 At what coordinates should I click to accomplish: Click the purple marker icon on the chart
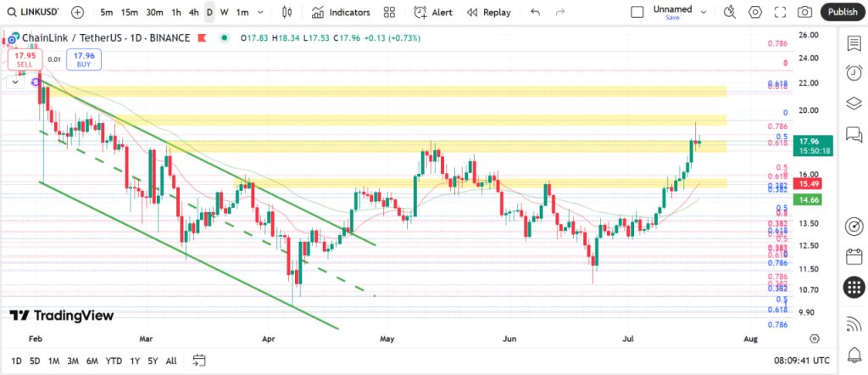[x=36, y=82]
